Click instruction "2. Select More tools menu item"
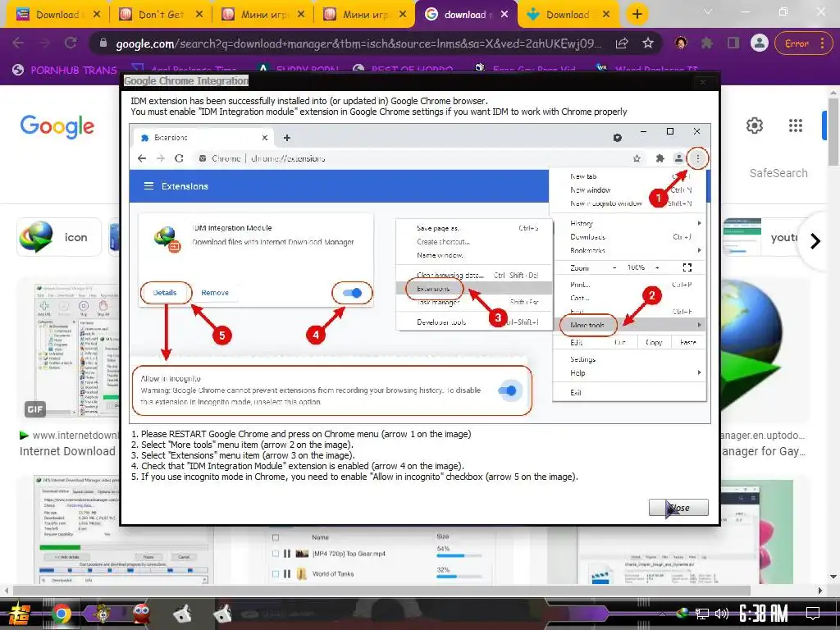840x630 pixels. click(242, 445)
